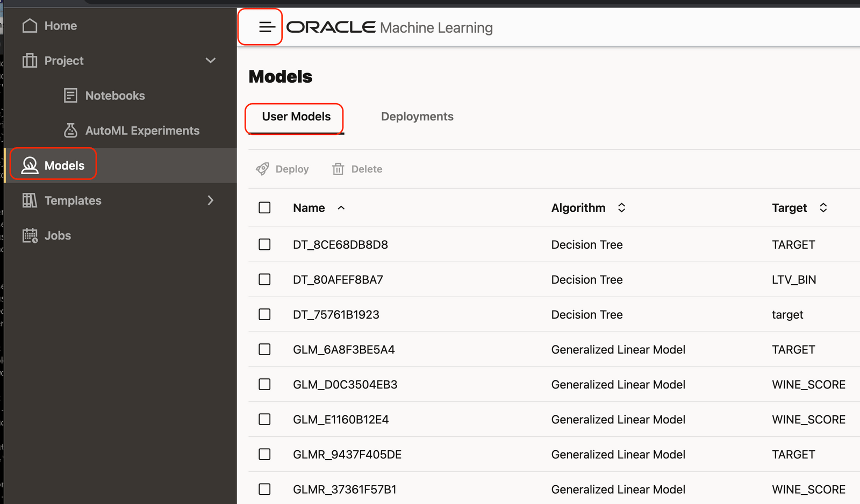The width and height of the screenshot is (860, 504).
Task: Open AutoML Experiments from sidebar
Action: coord(70,130)
